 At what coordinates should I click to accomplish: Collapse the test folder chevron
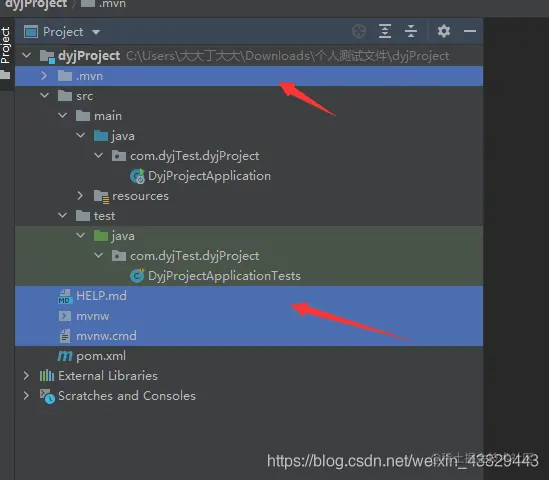tap(62, 215)
